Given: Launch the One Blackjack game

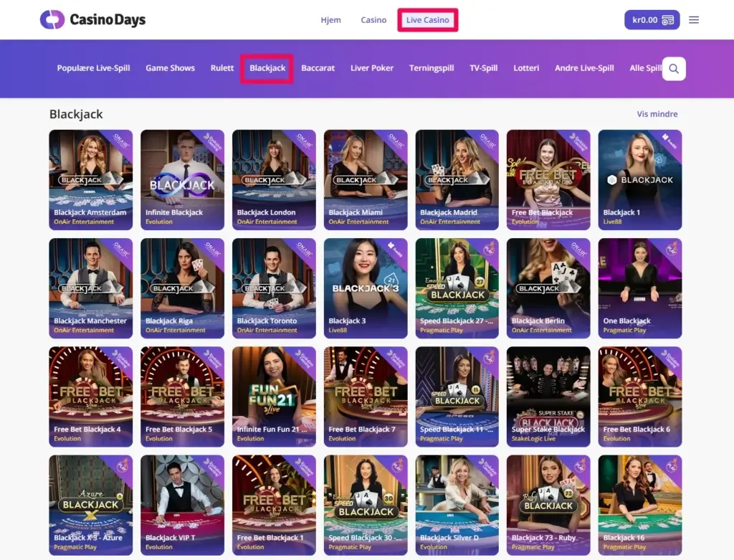Looking at the screenshot, I should tap(640, 288).
